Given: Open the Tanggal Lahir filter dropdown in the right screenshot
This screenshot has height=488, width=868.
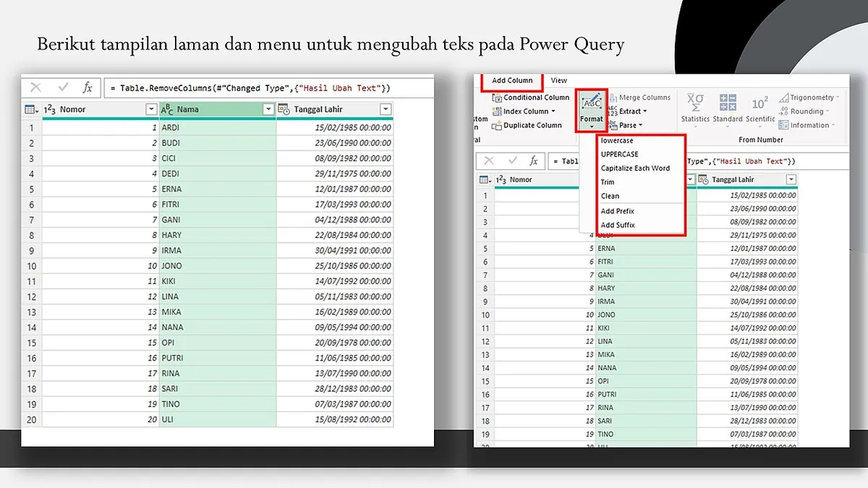Looking at the screenshot, I should tap(791, 179).
